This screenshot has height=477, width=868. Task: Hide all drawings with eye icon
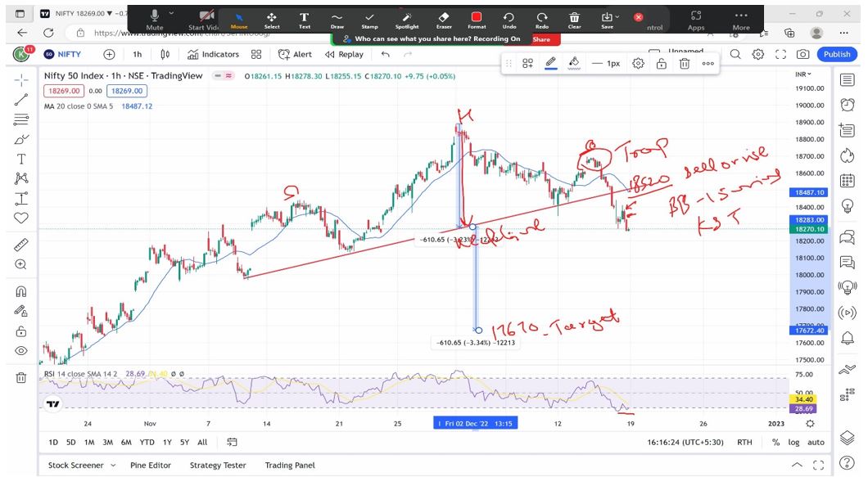21,351
